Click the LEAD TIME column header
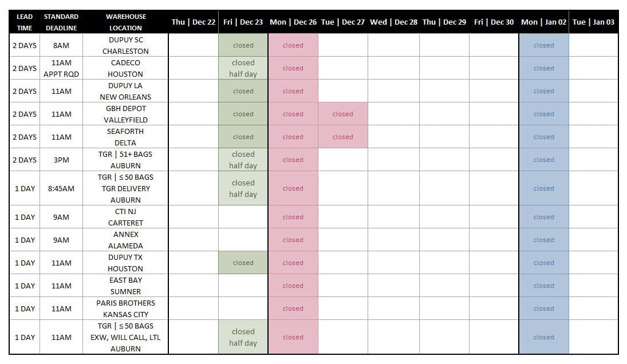This screenshot has width=627, height=364. [x=25, y=22]
